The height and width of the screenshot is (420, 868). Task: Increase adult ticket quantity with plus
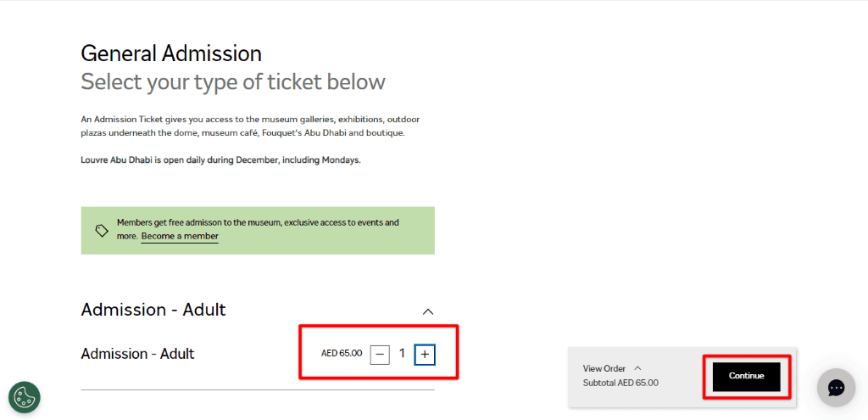(x=425, y=355)
